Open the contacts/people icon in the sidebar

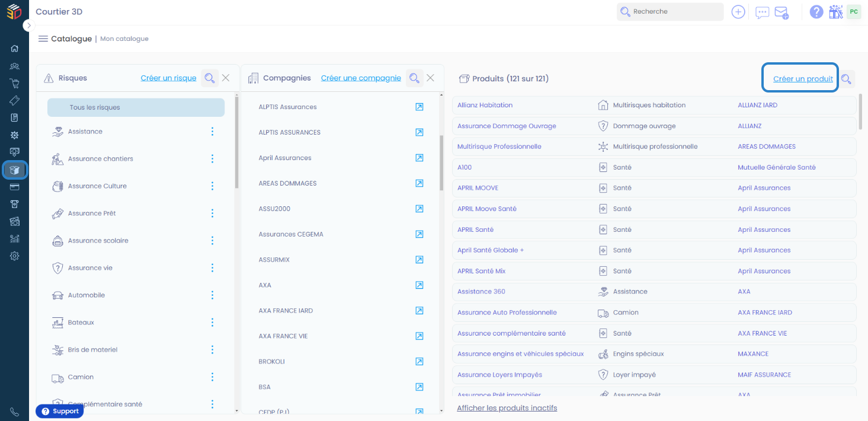tap(14, 66)
